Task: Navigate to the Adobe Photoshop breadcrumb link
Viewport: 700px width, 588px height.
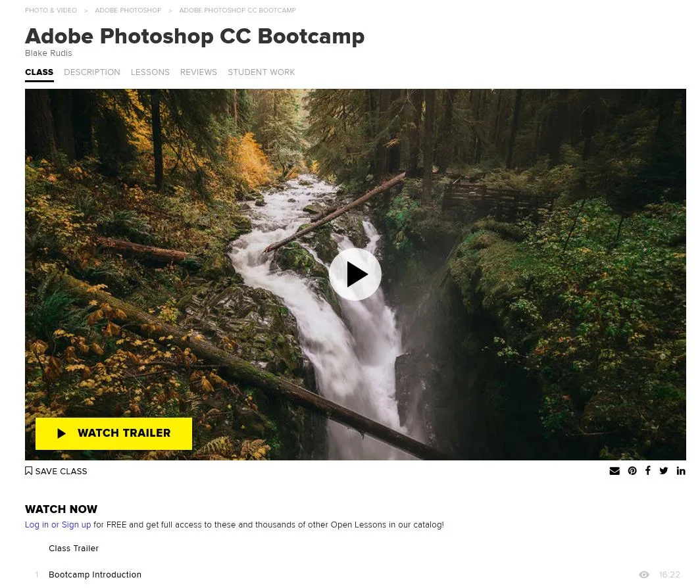Action: point(128,11)
